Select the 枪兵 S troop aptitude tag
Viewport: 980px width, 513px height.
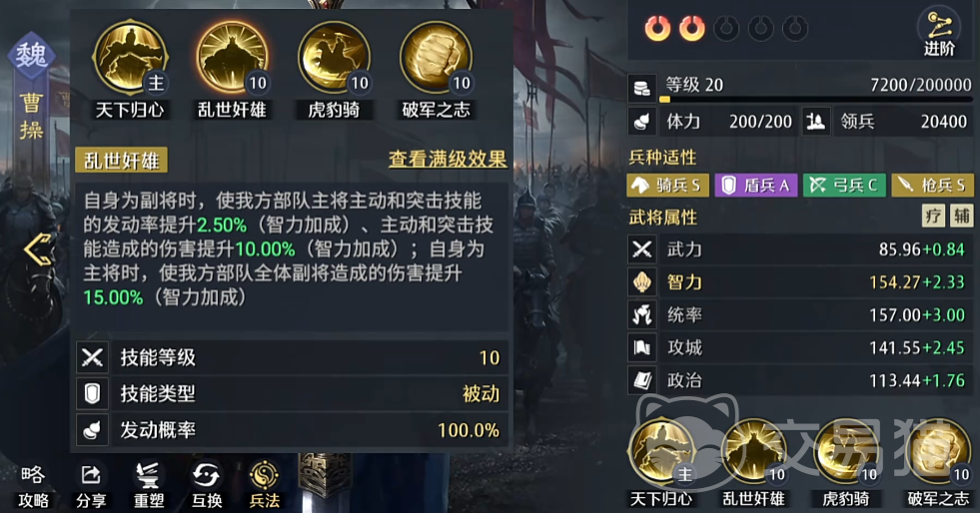932,185
